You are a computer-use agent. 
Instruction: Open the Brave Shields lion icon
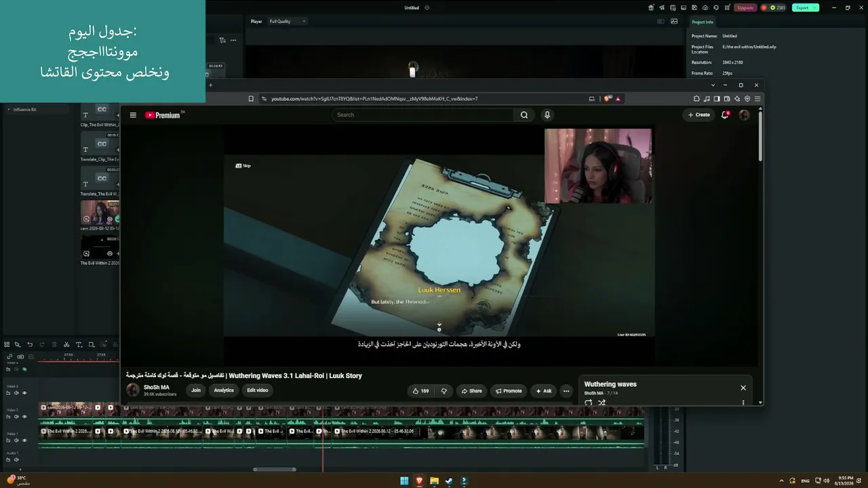coord(608,99)
